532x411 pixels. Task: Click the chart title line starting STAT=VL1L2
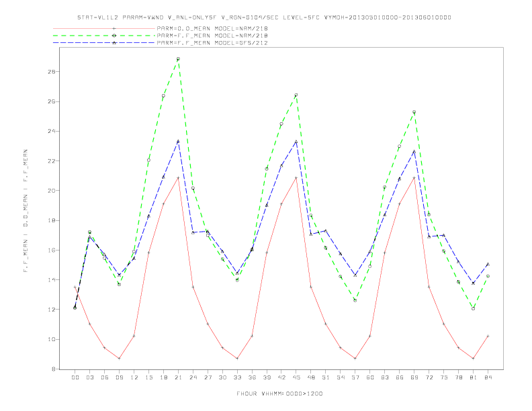pos(264,17)
